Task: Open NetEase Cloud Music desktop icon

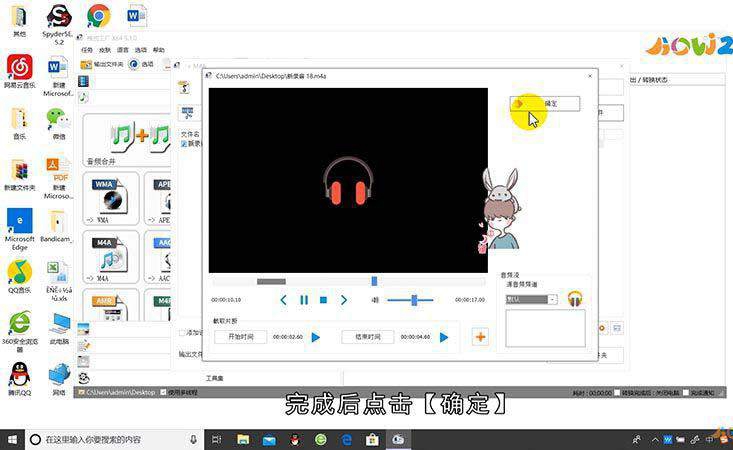Action: (x=20, y=71)
